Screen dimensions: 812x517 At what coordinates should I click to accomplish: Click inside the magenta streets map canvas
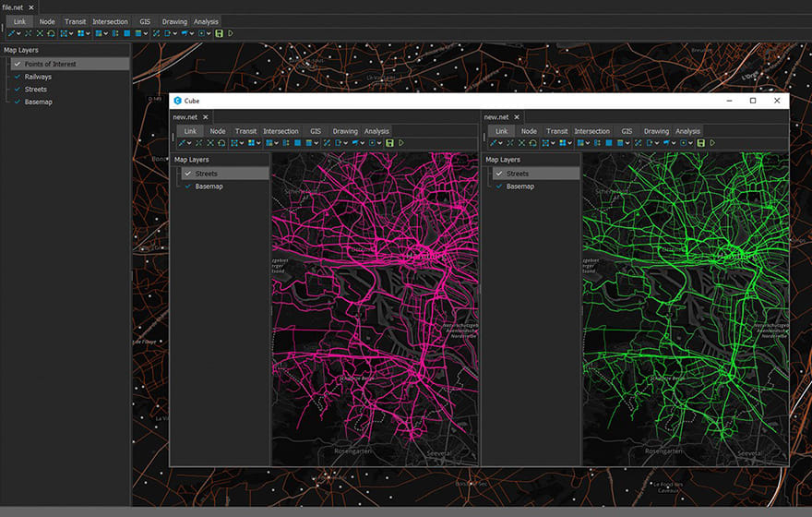pos(375,308)
